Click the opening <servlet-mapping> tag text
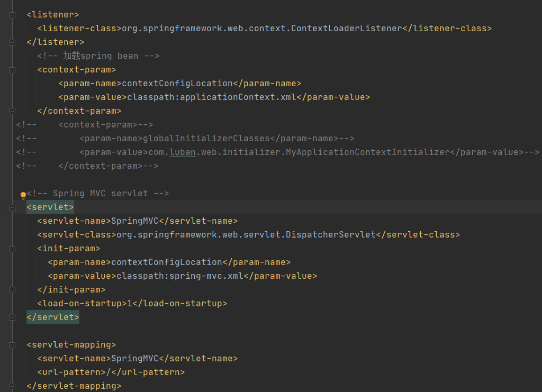The height and width of the screenshot is (392, 542). point(71,345)
